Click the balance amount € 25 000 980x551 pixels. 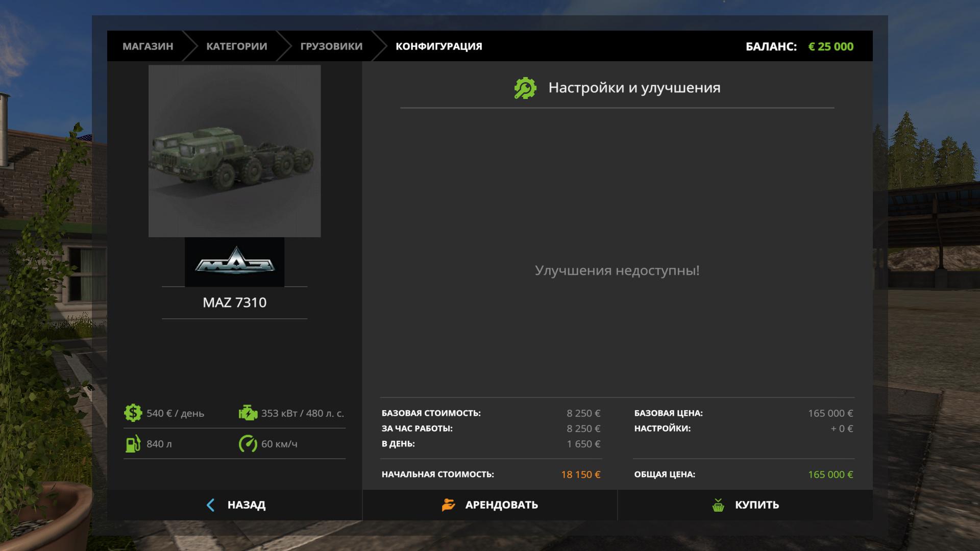(x=830, y=46)
